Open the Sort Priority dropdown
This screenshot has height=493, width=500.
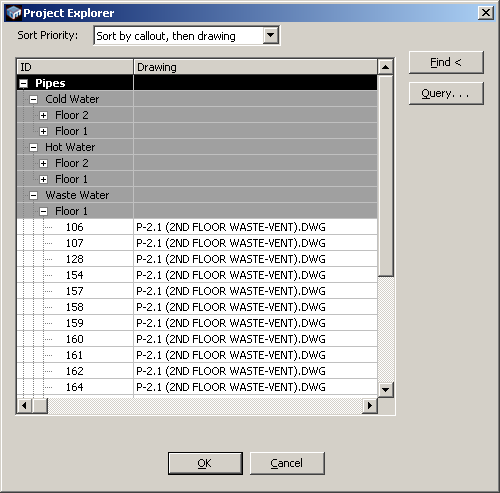point(270,35)
